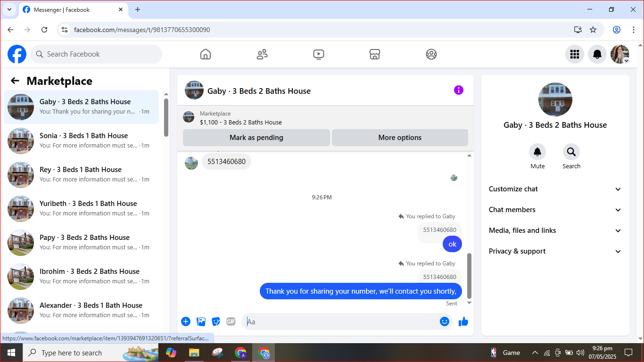Attach a photo file in the composer
This screenshot has width=644, height=362.
(x=201, y=321)
